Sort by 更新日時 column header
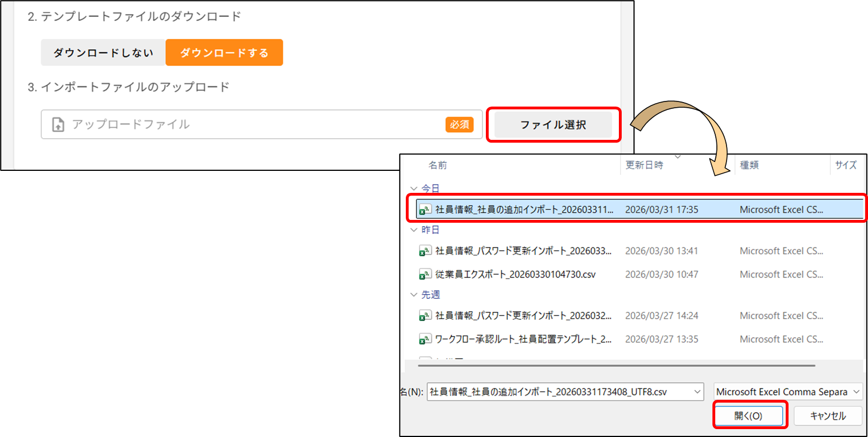The image size is (868, 437). click(644, 165)
